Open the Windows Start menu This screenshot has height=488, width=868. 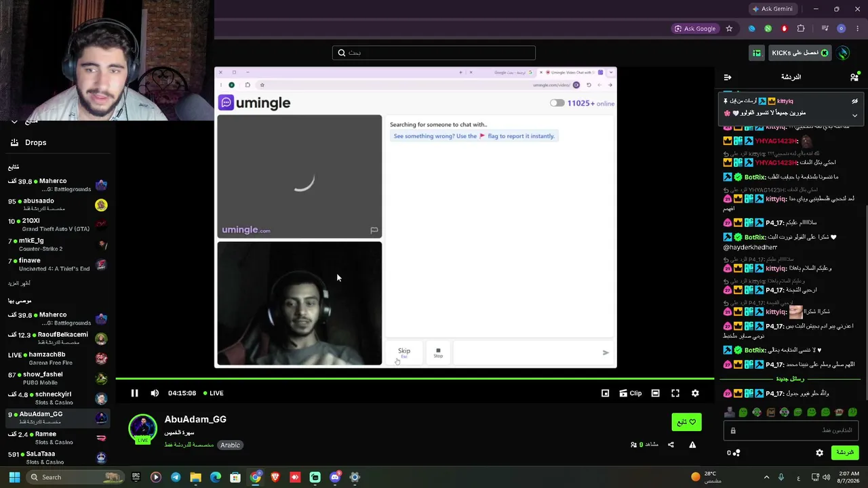14,477
